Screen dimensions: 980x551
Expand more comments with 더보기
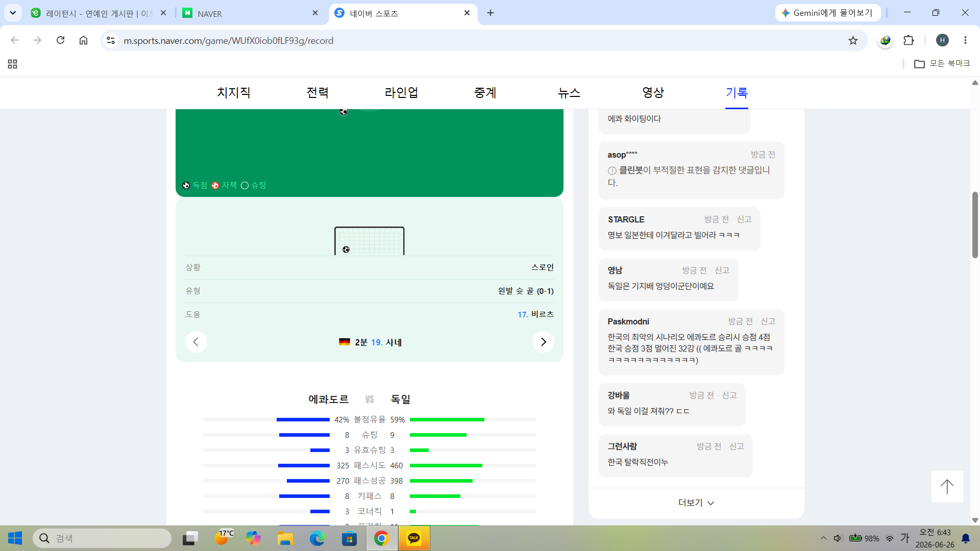click(696, 503)
